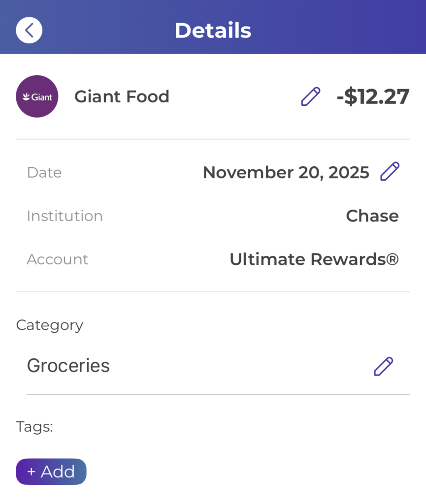The image size is (426, 504).
Task: Click the Account row label
Action: tap(57, 259)
